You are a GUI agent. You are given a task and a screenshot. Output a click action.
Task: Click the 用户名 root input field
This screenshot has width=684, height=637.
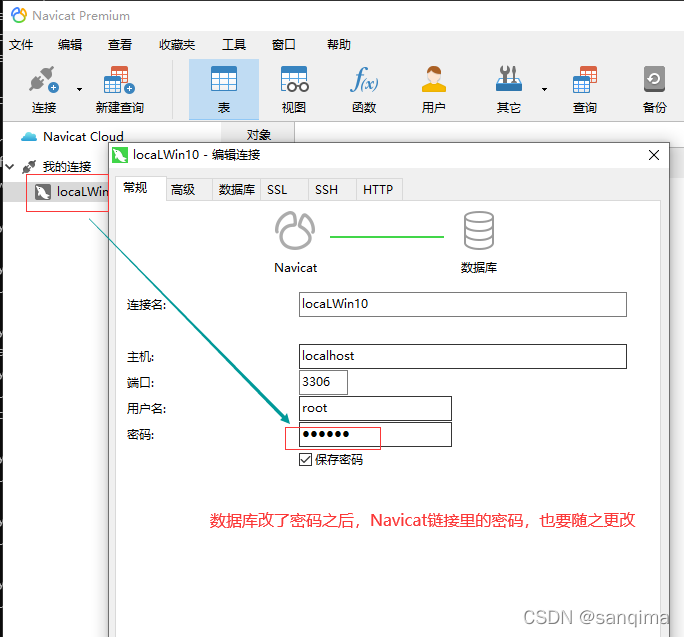[x=375, y=408]
